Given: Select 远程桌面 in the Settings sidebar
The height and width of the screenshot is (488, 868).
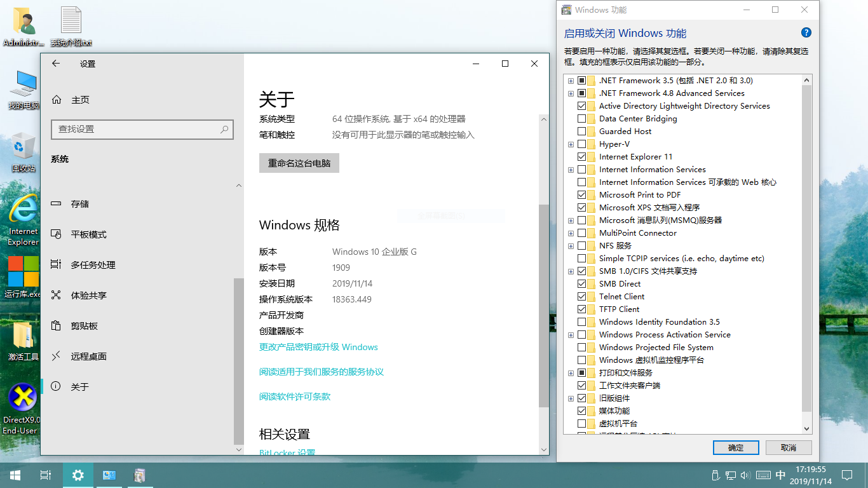Looking at the screenshot, I should pos(88,356).
